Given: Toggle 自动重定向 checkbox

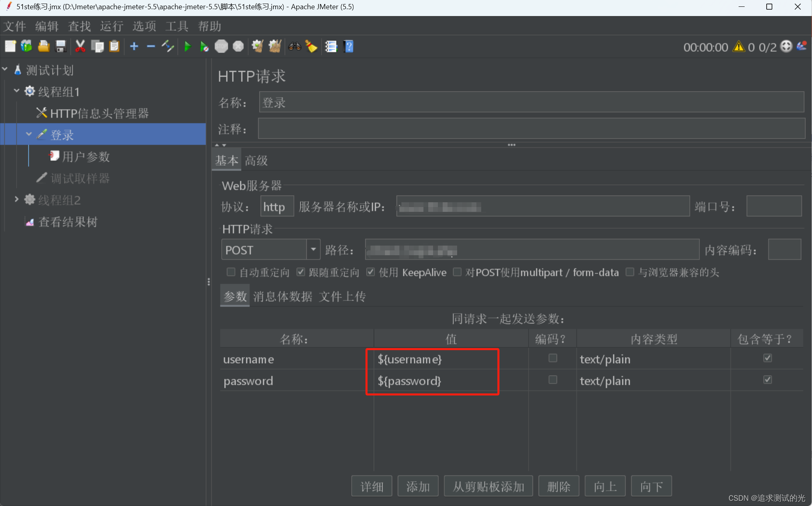Looking at the screenshot, I should (x=231, y=272).
